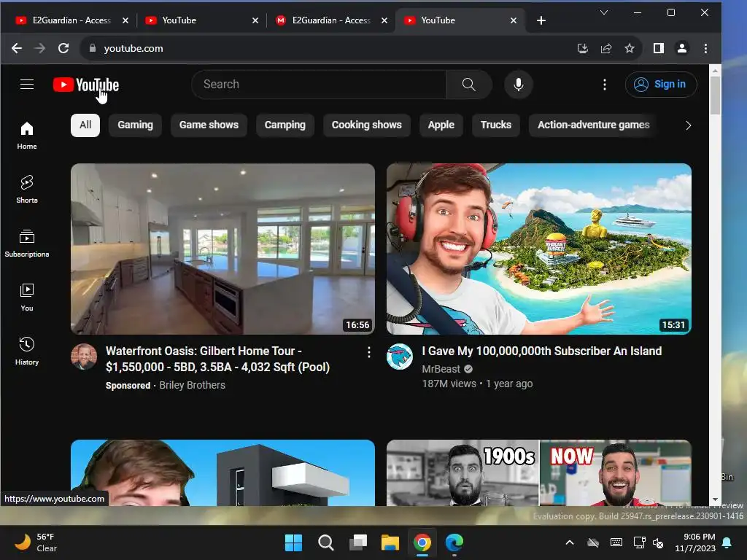The height and width of the screenshot is (560, 747).
Task: Select the Game shows filter chip
Action: click(209, 125)
